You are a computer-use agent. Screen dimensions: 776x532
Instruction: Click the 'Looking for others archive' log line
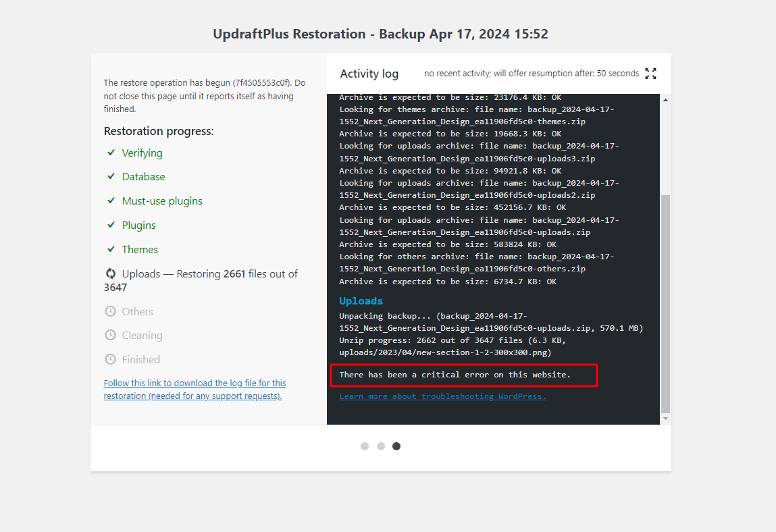point(477,263)
